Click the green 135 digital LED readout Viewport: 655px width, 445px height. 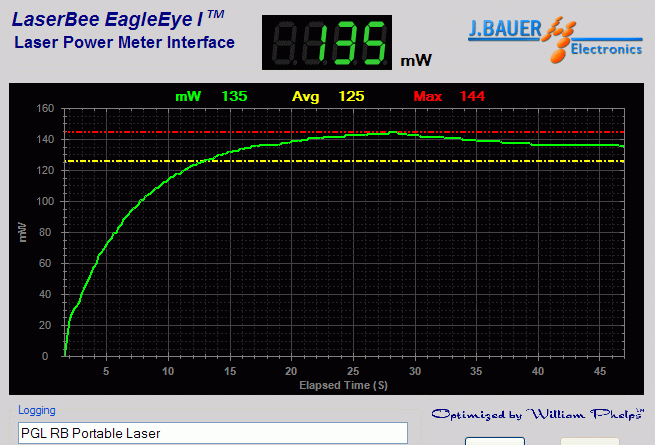[x=327, y=43]
